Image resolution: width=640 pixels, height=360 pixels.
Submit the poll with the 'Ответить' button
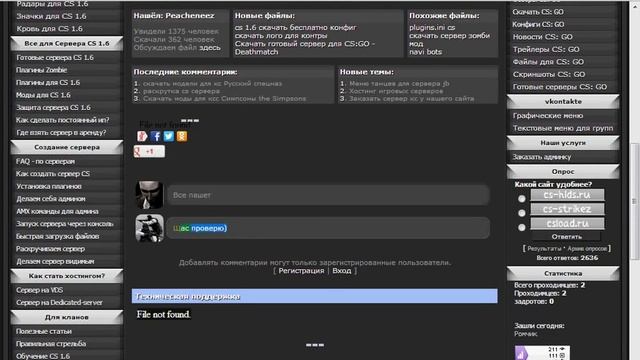(x=567, y=236)
